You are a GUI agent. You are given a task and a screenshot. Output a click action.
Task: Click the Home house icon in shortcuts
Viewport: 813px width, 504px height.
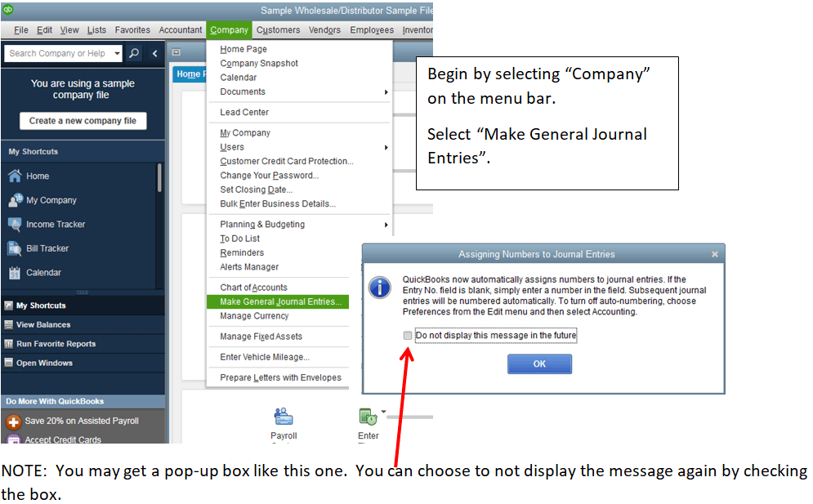point(15,176)
